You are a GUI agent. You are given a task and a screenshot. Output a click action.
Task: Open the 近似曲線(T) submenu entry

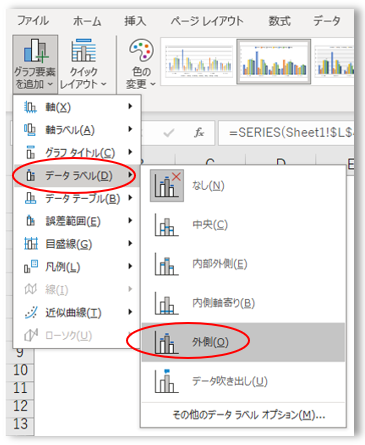pos(77,312)
